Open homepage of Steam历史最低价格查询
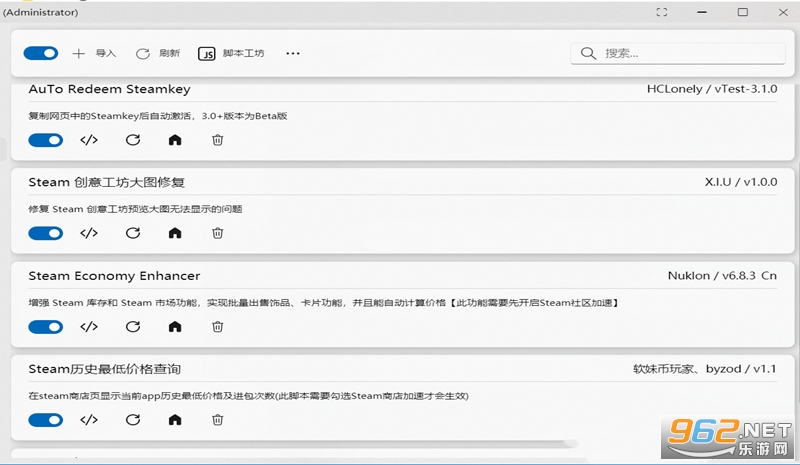This screenshot has height=465, width=800. 175,420
